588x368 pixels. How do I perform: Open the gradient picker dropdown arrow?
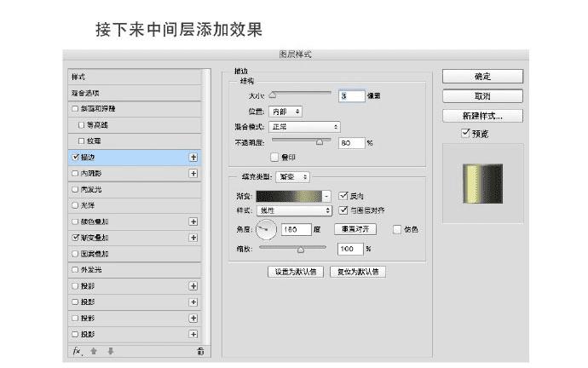[326, 196]
